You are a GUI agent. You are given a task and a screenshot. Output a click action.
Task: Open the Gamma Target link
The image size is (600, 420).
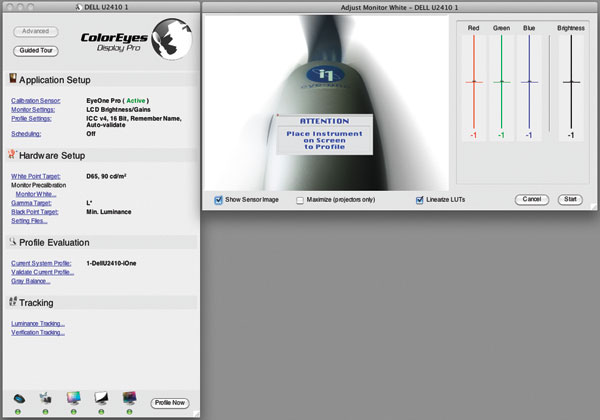click(x=31, y=203)
